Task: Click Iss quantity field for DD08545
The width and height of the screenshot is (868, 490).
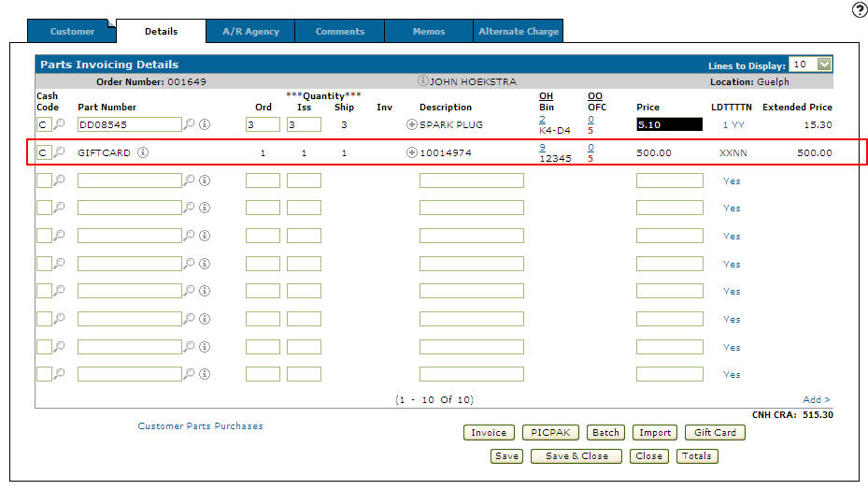Action: (304, 124)
